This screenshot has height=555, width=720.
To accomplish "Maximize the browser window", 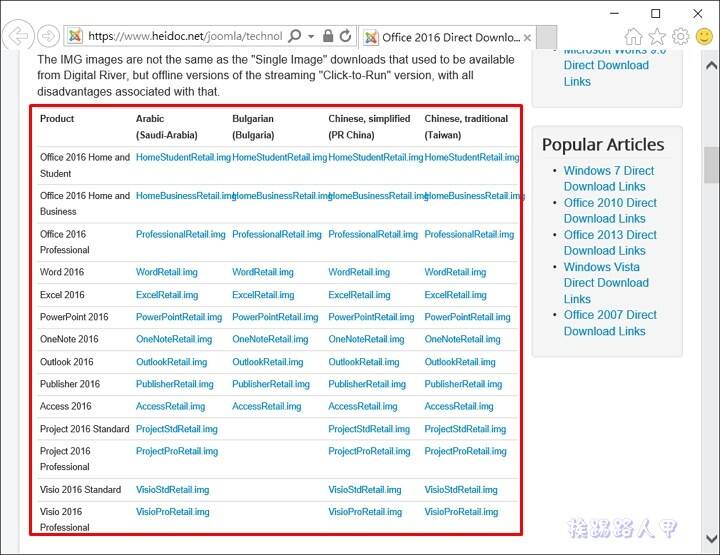I will click(x=656, y=14).
